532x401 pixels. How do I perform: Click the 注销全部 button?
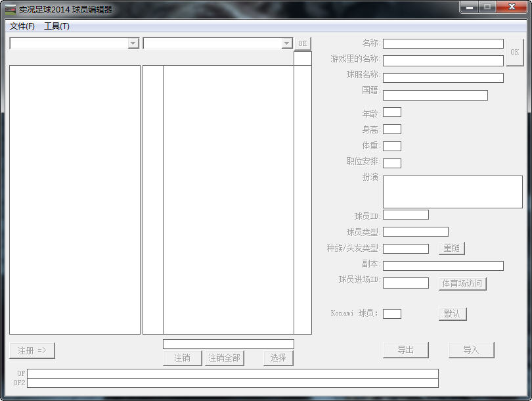[x=224, y=358]
